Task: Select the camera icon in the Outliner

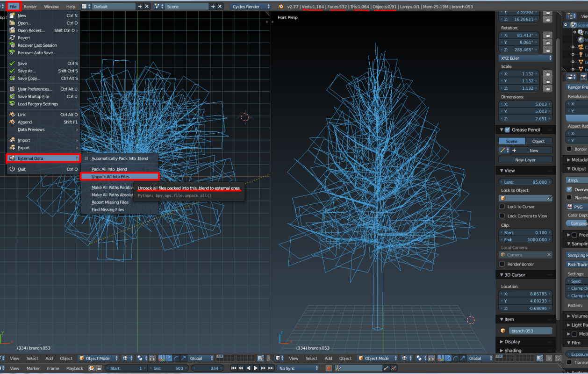Action: coord(581,47)
